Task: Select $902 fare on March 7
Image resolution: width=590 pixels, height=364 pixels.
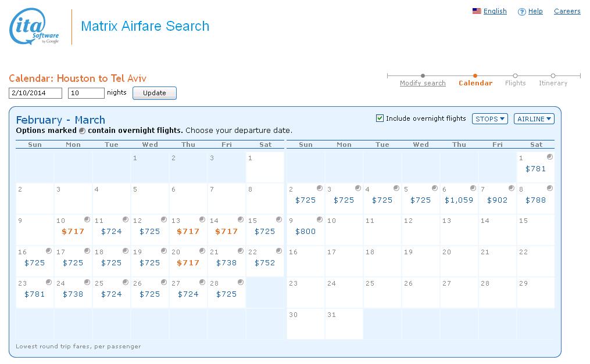Action: (498, 200)
